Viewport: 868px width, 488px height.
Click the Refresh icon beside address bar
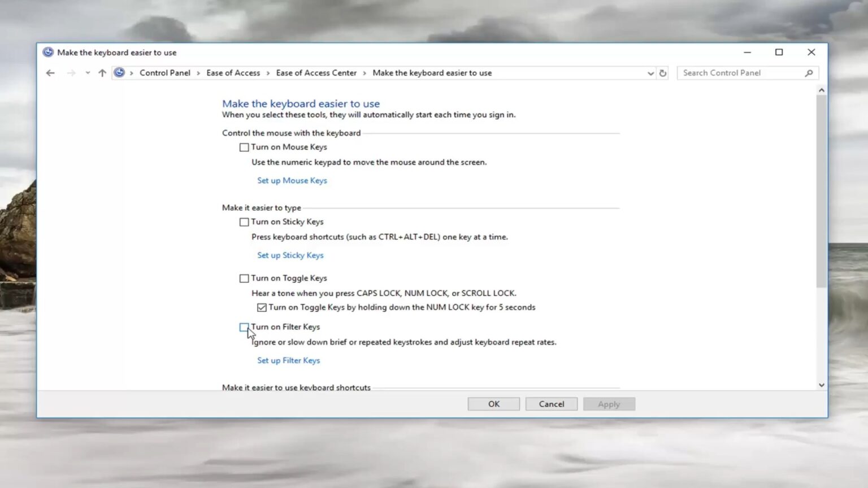[663, 73]
